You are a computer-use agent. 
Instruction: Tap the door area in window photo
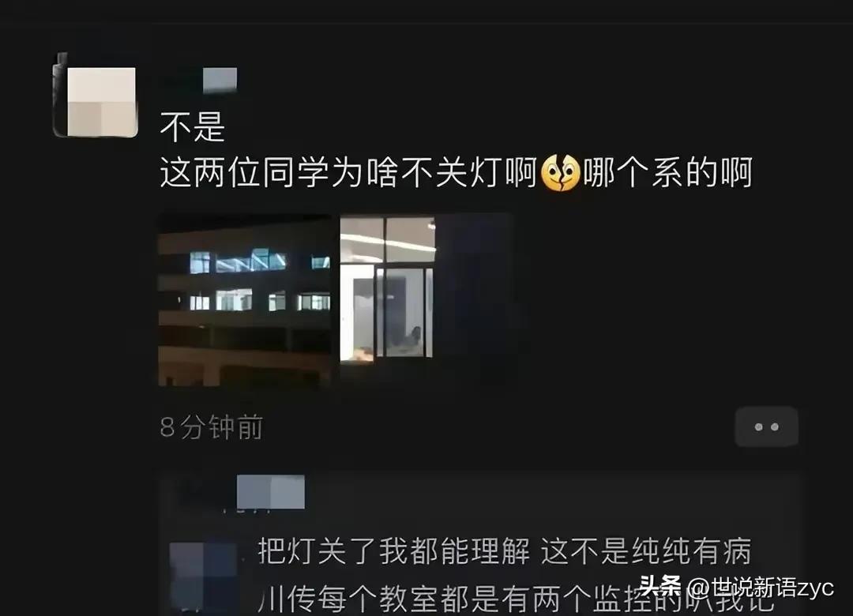[x=404, y=313]
